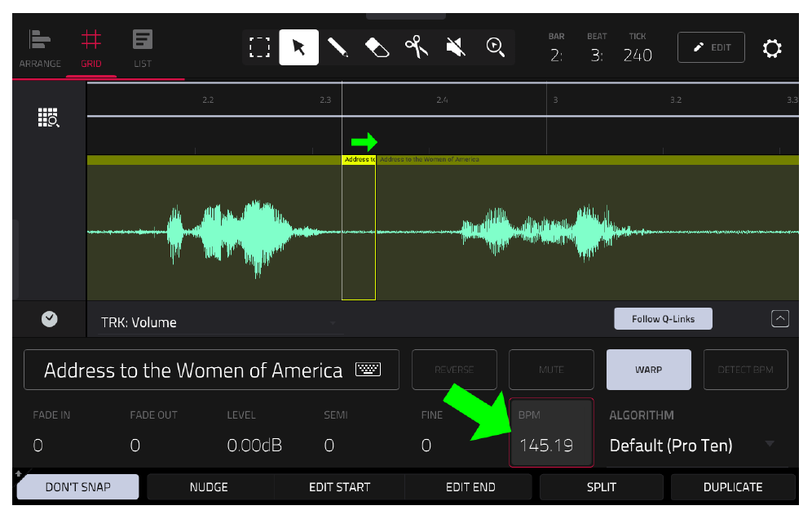The image size is (812, 519).
Task: Select the Scissors split tool
Action: tap(417, 47)
